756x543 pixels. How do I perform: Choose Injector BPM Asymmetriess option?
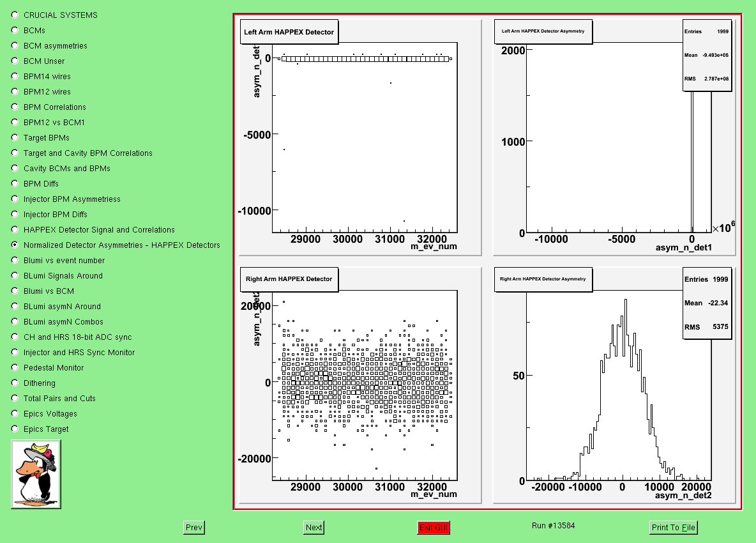click(x=15, y=199)
